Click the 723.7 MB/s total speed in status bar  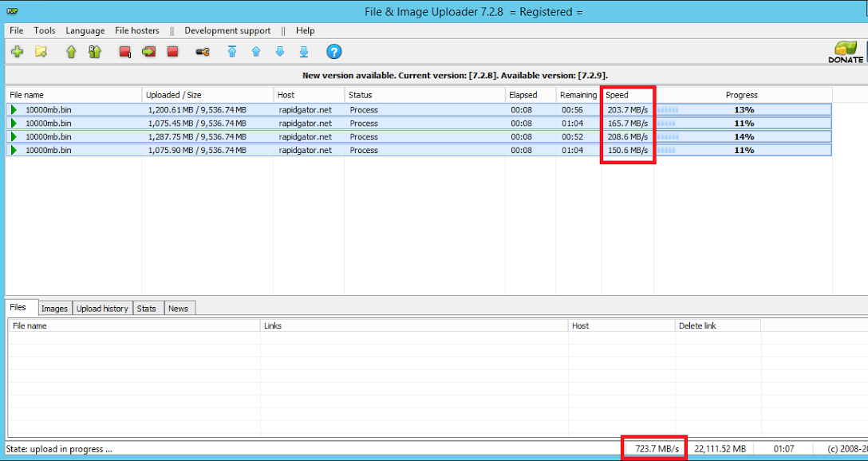657,448
